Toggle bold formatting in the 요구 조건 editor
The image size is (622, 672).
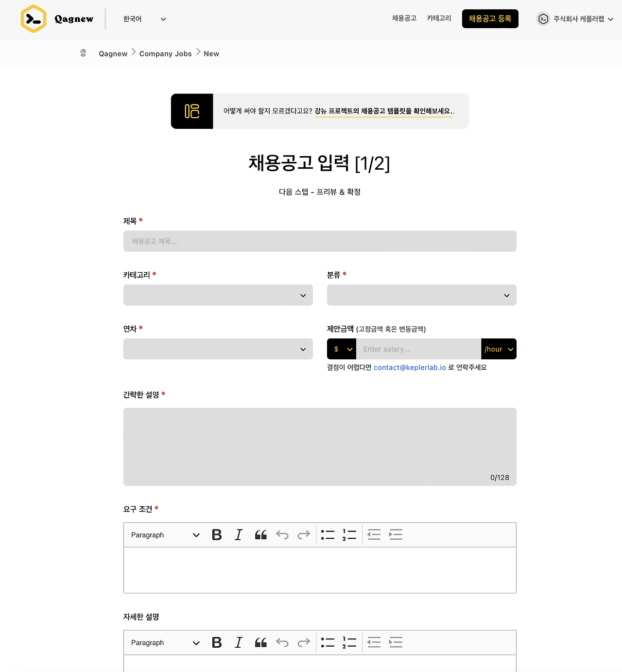tap(217, 534)
